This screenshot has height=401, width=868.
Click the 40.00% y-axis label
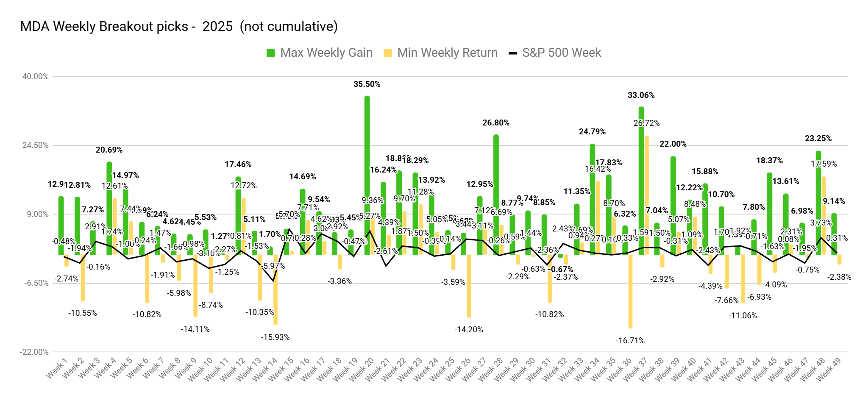click(36, 77)
